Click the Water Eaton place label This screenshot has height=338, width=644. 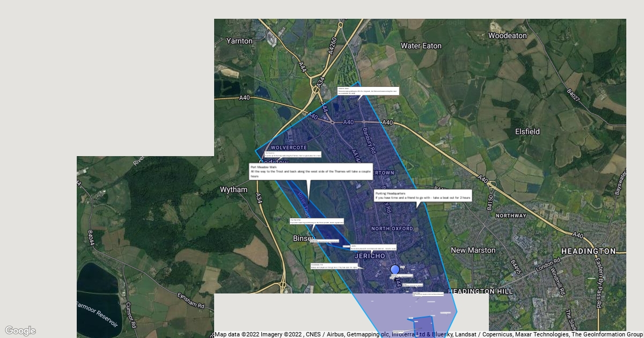coord(421,46)
